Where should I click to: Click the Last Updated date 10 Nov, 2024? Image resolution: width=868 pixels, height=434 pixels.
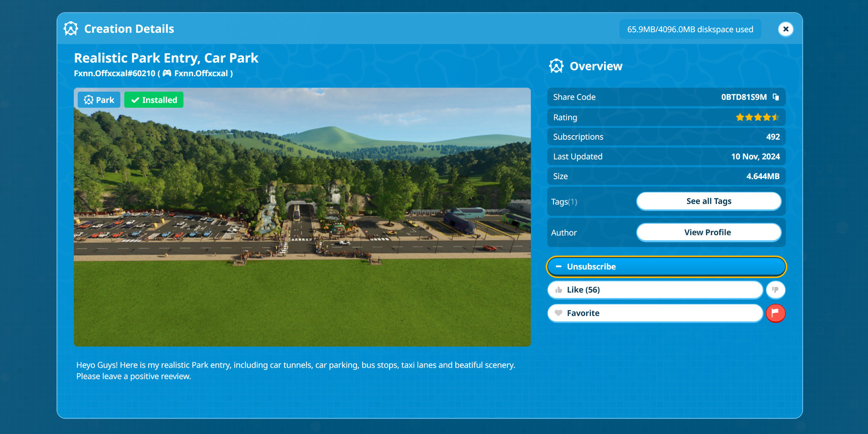(755, 157)
